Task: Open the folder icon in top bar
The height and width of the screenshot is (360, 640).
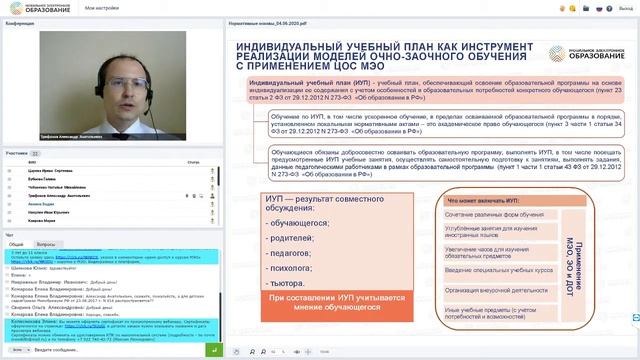Action: coord(586,9)
